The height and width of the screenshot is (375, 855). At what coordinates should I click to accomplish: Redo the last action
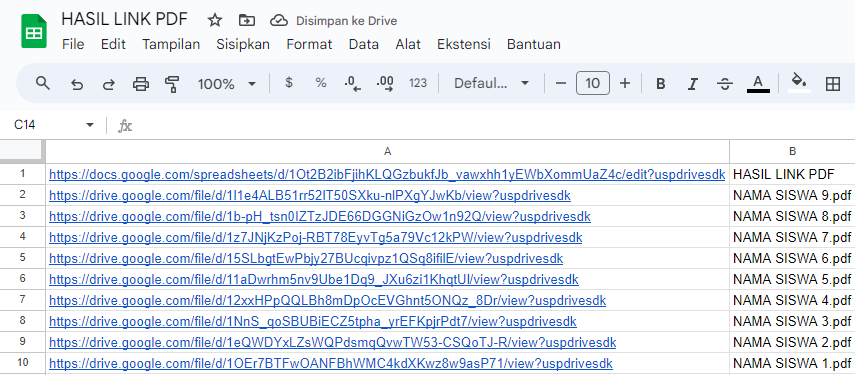pos(109,84)
